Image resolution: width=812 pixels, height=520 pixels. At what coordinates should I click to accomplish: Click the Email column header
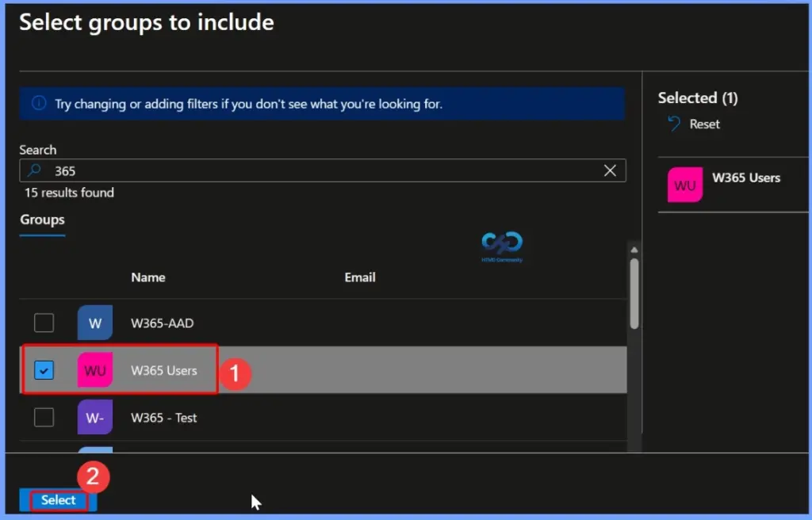[360, 277]
